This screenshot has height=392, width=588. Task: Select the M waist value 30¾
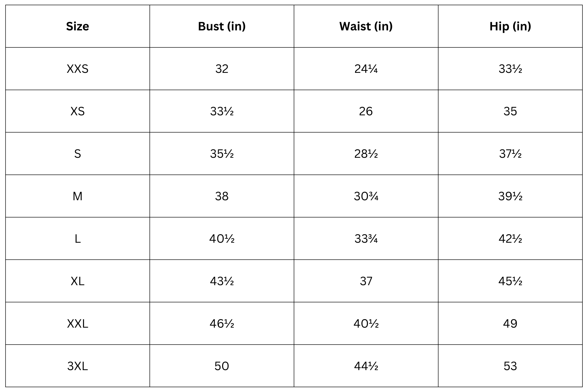point(366,196)
